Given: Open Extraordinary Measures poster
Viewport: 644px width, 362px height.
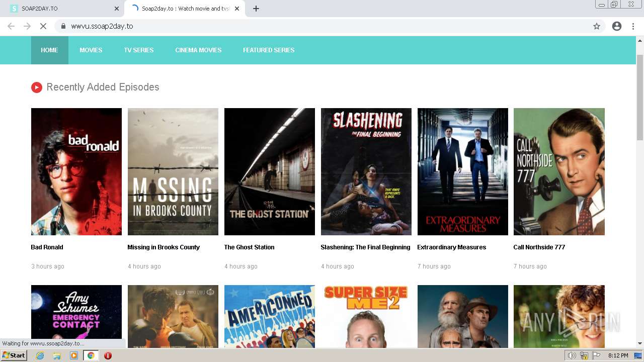Looking at the screenshot, I should tap(463, 171).
